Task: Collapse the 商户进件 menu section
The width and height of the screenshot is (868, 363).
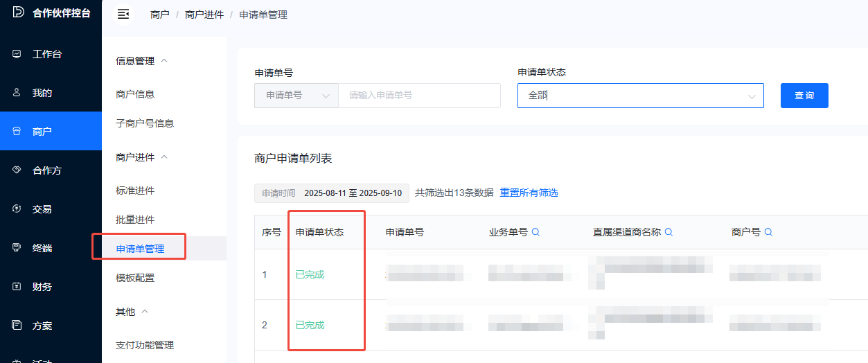Action: (x=164, y=157)
